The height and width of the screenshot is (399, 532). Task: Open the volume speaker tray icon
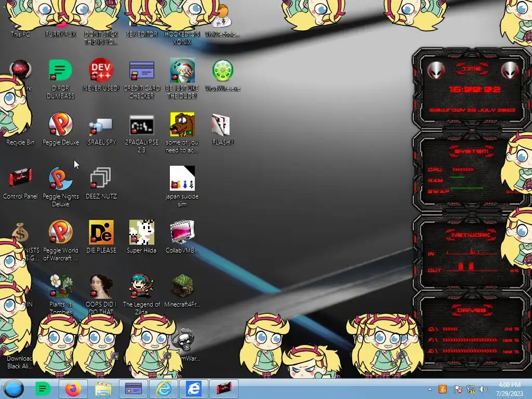click(483, 389)
